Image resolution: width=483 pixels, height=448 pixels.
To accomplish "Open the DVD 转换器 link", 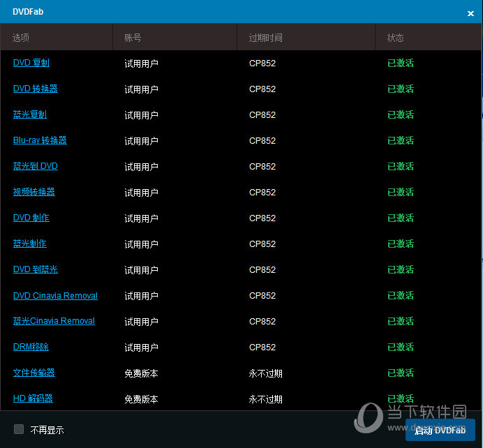I will click(36, 89).
